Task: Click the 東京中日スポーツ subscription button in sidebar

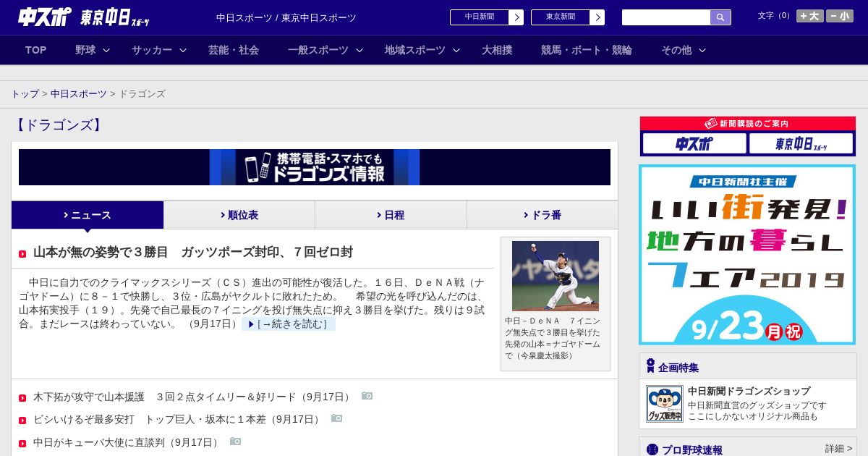Action: [x=801, y=143]
